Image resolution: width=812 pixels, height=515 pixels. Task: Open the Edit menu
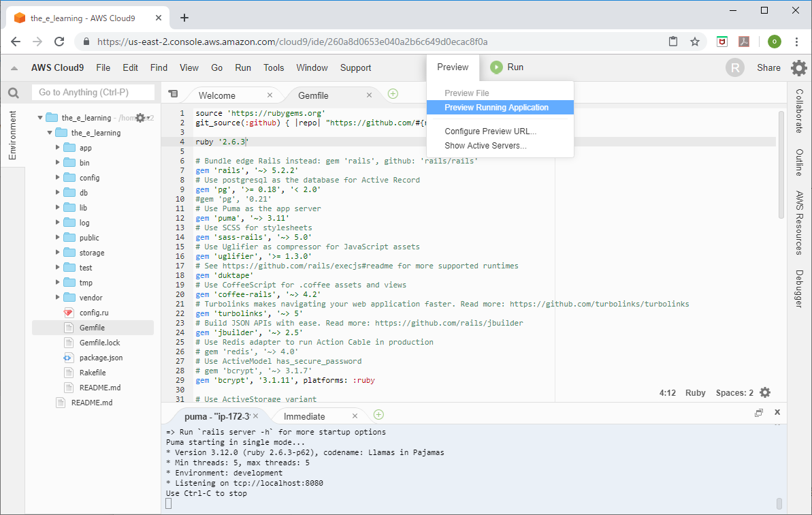coord(130,68)
